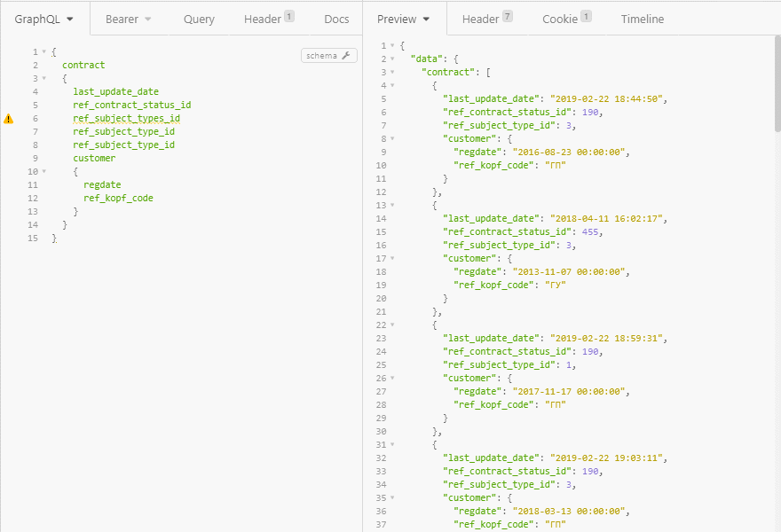The image size is (781, 532).
Task: Open the Docs tab
Action: point(336,19)
